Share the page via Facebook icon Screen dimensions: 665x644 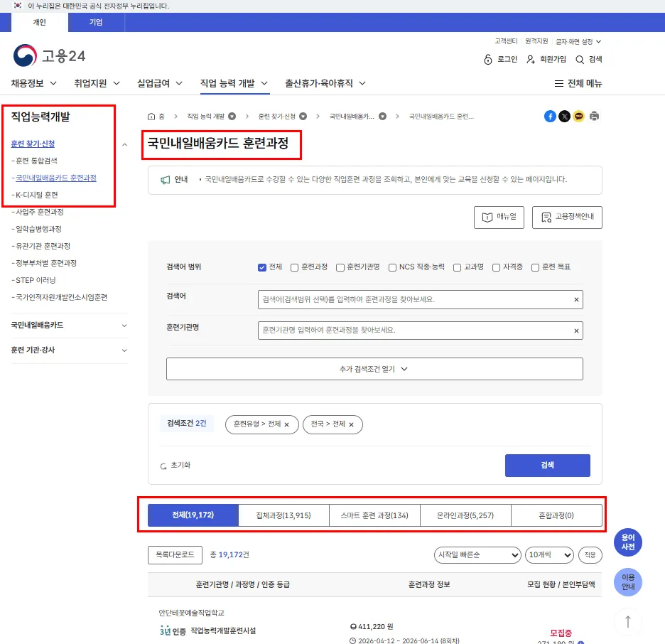click(x=550, y=115)
